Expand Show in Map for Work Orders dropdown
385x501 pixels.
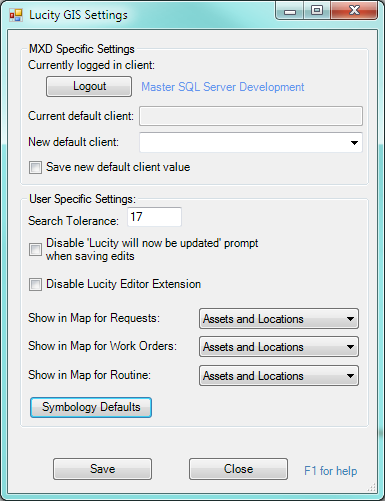tap(279, 347)
